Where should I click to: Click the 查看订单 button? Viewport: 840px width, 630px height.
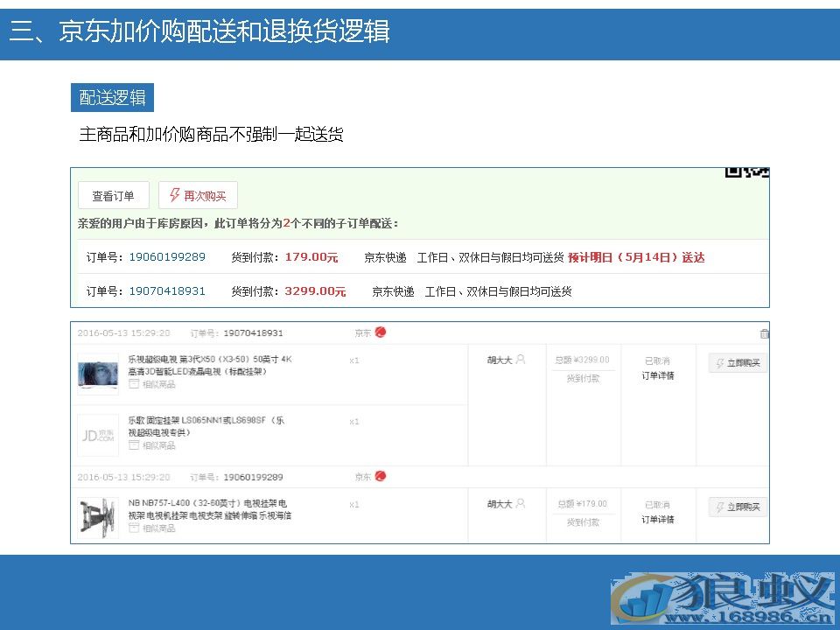[x=114, y=195]
